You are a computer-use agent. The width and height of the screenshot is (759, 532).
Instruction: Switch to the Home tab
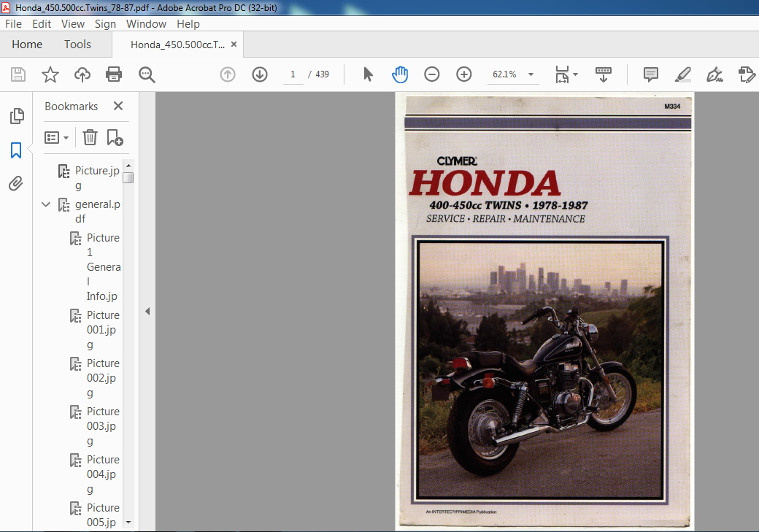pyautogui.click(x=27, y=45)
